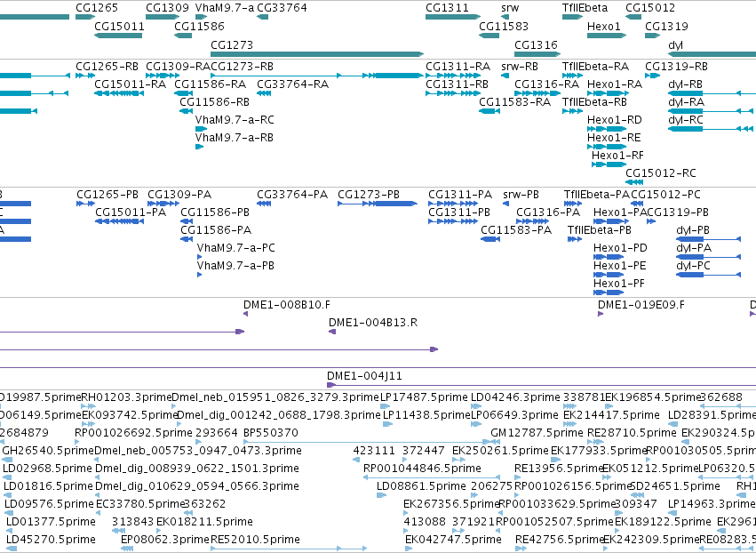Open the srw-PB protein label
756x553 pixels.
pos(521,195)
